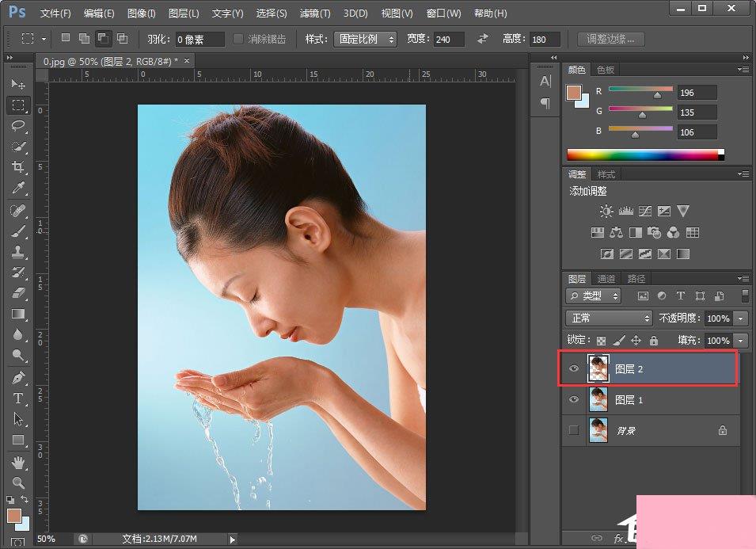
Task: Select the History Brush tool
Action: tap(18, 272)
